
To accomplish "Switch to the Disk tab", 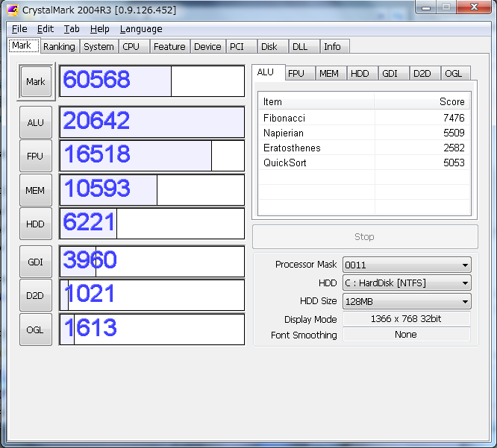I will 272,46.
